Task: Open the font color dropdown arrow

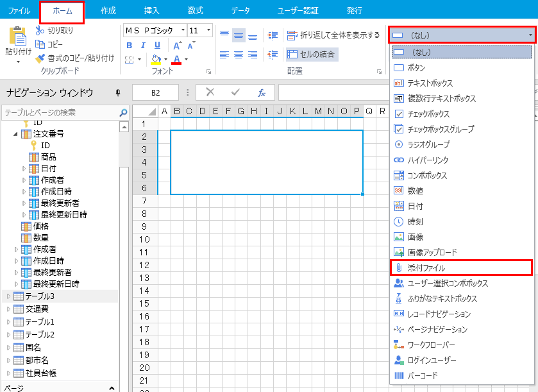Action: coord(187,60)
